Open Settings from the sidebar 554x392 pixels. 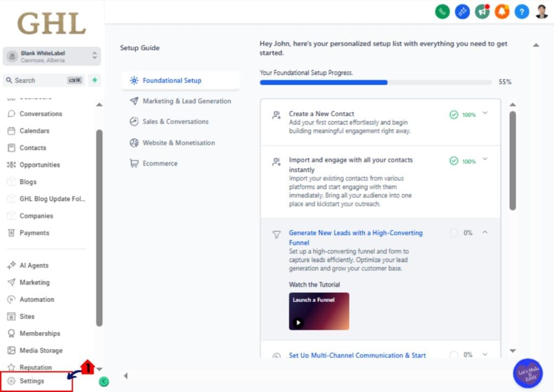pyautogui.click(x=27, y=381)
